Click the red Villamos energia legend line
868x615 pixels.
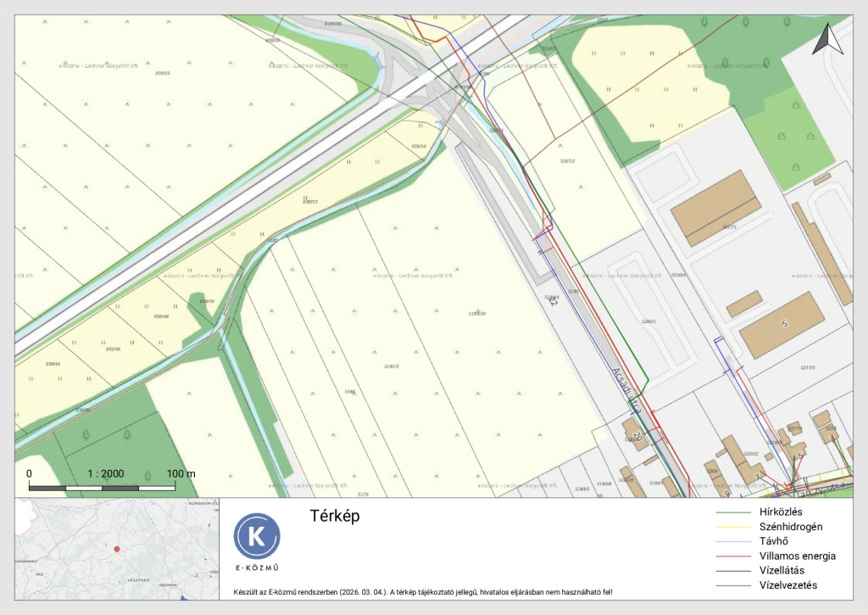[x=735, y=556]
